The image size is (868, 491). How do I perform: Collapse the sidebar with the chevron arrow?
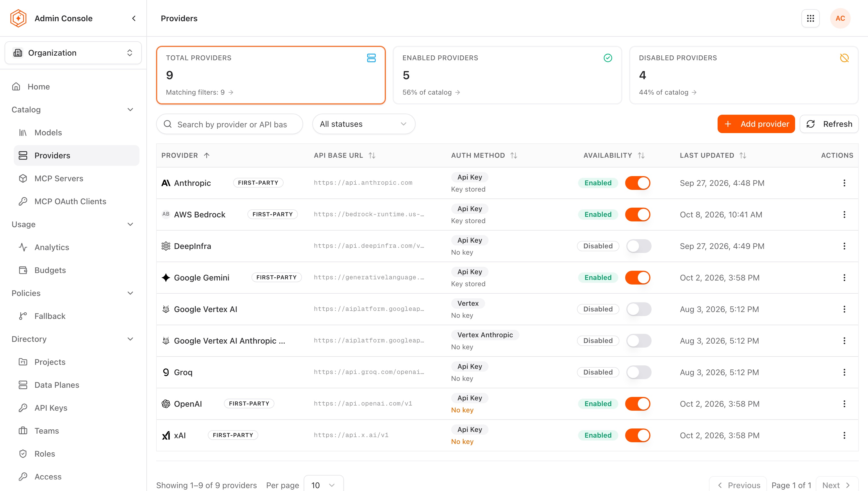tap(134, 18)
